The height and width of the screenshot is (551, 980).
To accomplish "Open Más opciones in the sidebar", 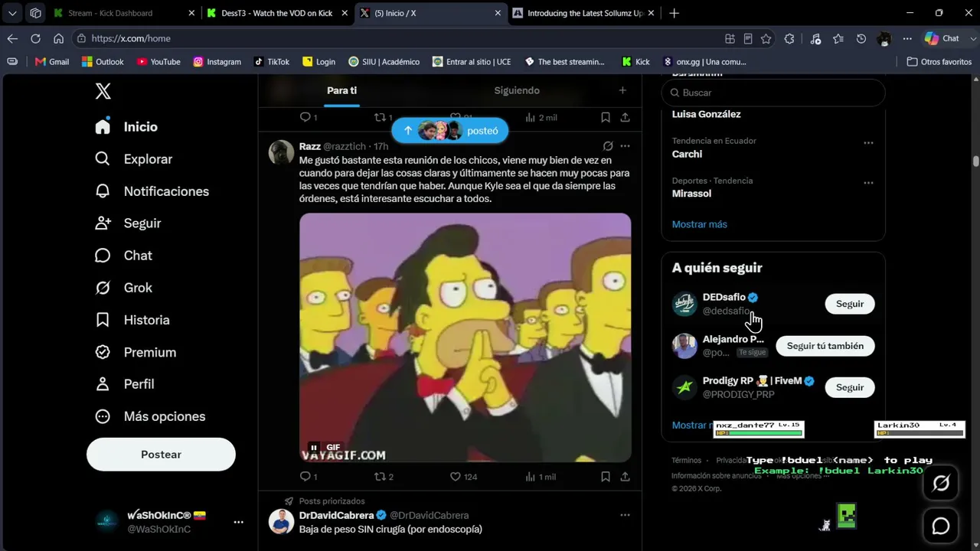I will pyautogui.click(x=150, y=416).
